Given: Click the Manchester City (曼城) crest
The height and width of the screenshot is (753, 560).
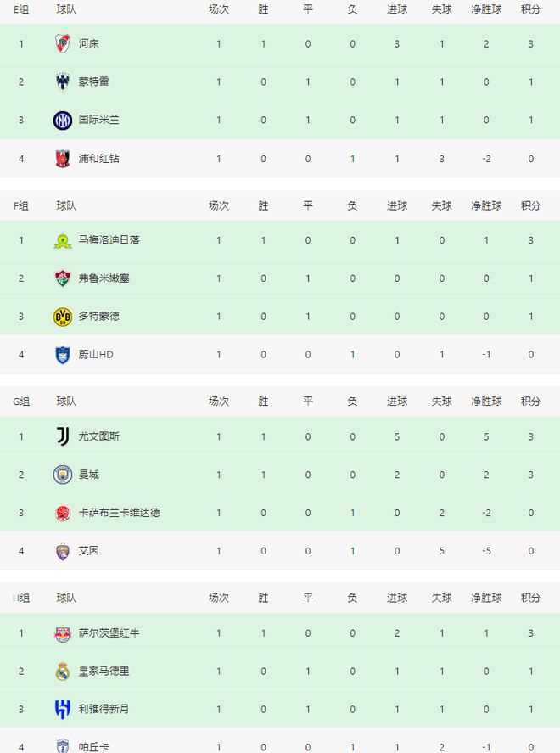Looking at the screenshot, I should tap(63, 475).
